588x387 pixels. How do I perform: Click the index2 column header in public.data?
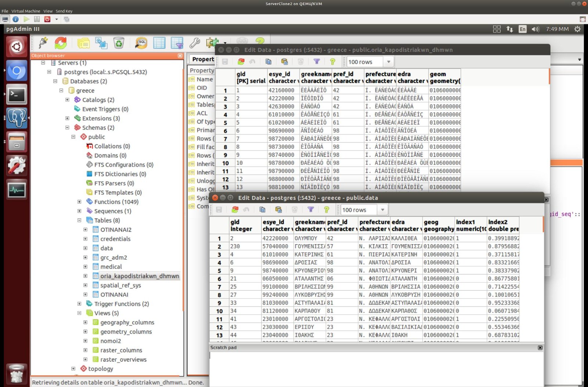pyautogui.click(x=503, y=225)
